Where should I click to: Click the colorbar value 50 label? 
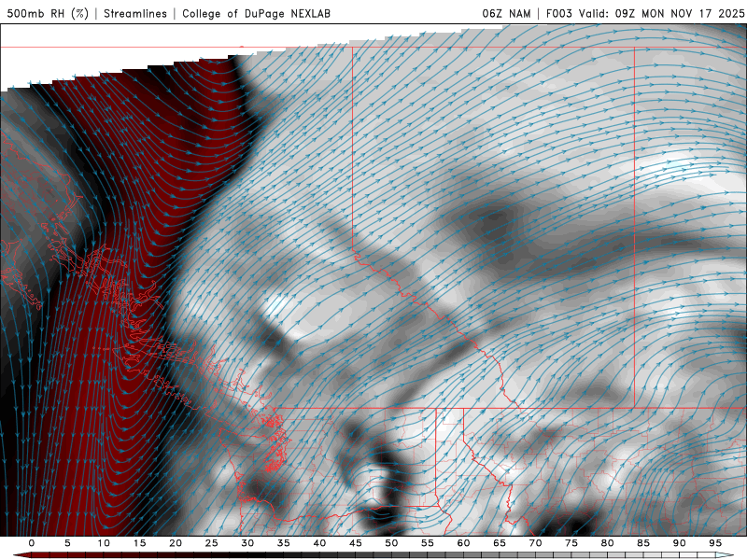(391, 543)
